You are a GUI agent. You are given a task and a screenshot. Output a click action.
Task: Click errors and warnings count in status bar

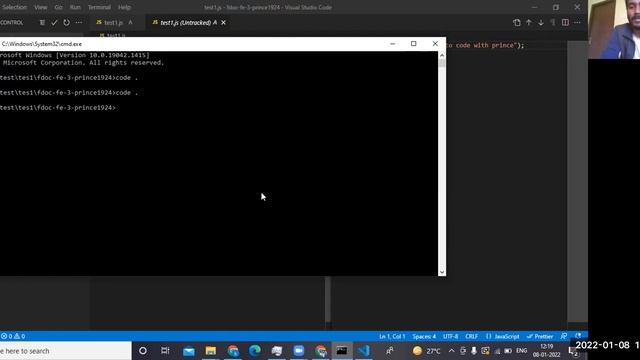(13, 336)
